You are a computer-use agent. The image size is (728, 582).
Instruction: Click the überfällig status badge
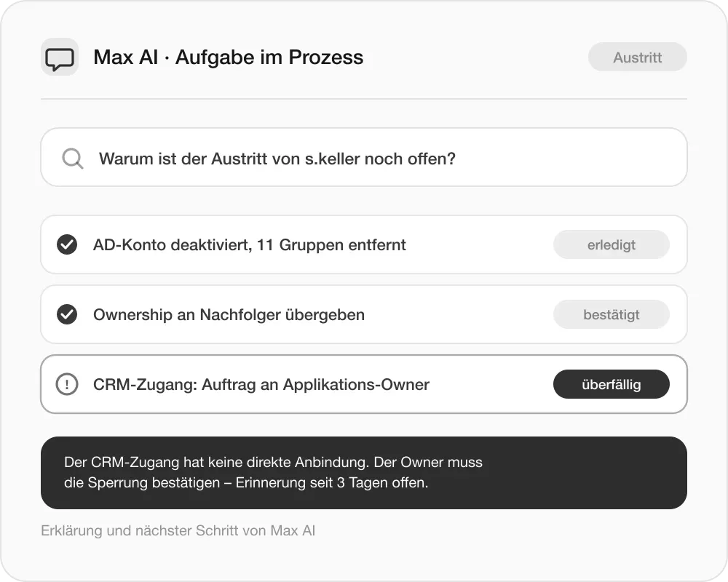(611, 384)
